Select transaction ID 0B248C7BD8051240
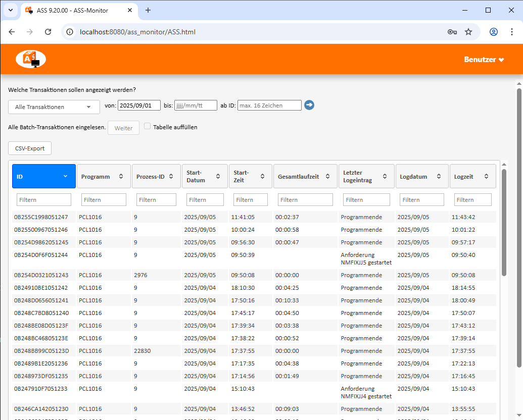The height and width of the screenshot is (420, 523). click(41, 313)
